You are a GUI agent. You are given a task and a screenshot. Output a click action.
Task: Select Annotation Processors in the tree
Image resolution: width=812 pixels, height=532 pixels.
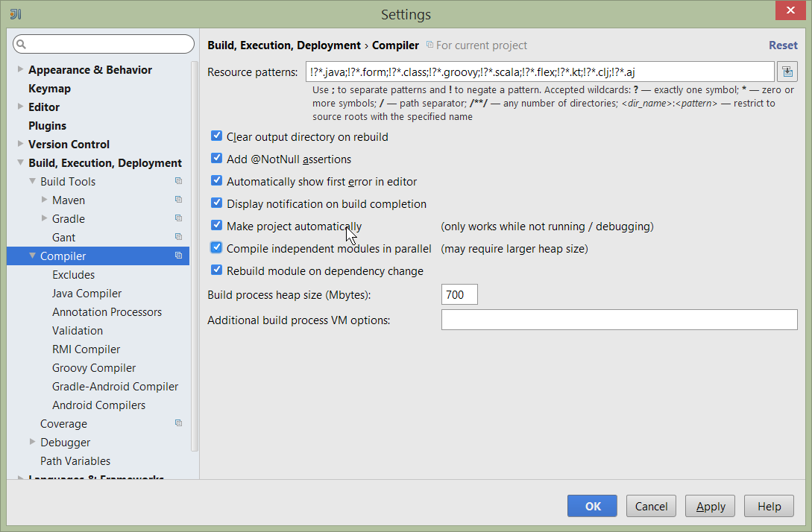pos(107,312)
